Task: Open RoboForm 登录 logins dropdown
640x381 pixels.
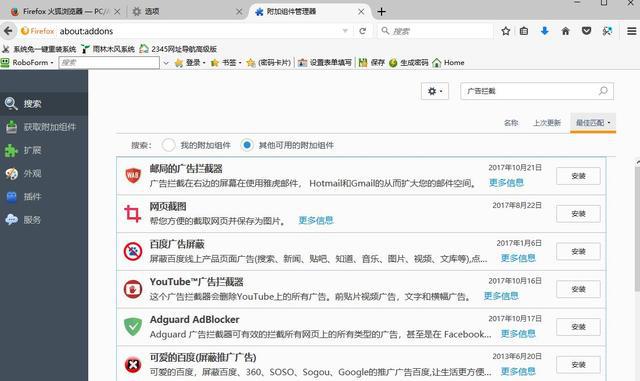Action: pyautogui.click(x=190, y=62)
